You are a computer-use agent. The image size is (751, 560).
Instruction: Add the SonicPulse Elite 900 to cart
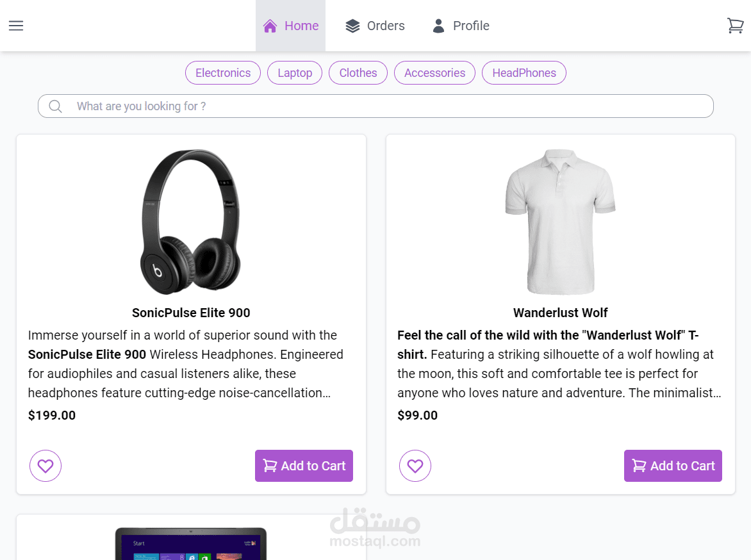coord(304,466)
